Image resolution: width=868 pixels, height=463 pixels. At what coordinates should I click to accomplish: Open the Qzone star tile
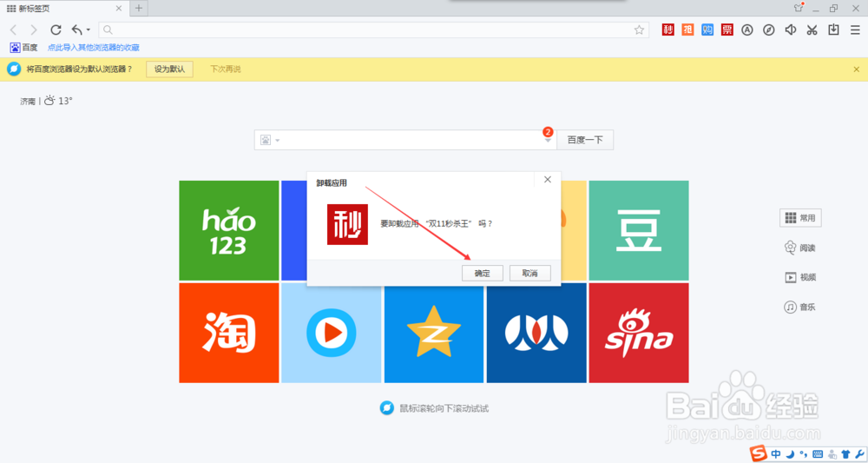(434, 333)
